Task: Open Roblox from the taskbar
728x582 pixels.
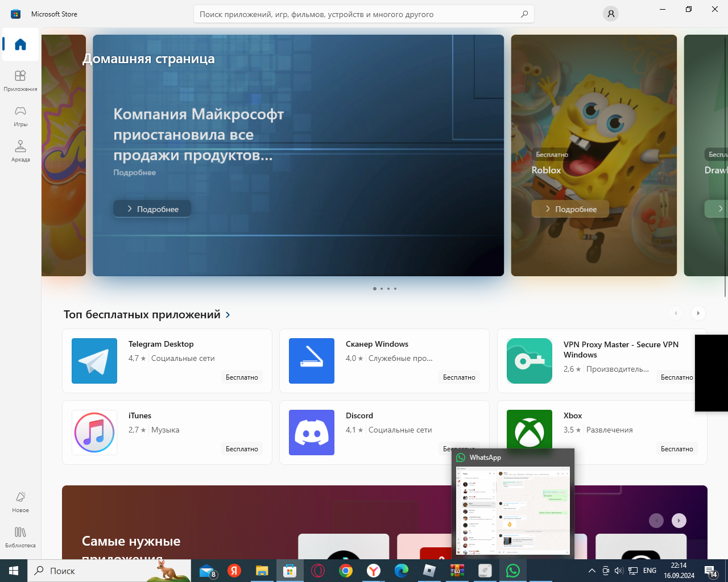Action: point(429,571)
